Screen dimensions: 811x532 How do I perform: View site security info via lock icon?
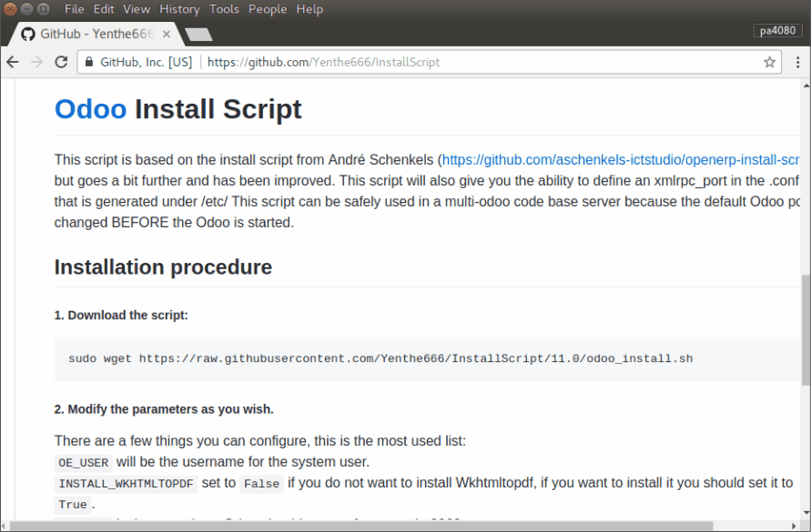pos(89,63)
